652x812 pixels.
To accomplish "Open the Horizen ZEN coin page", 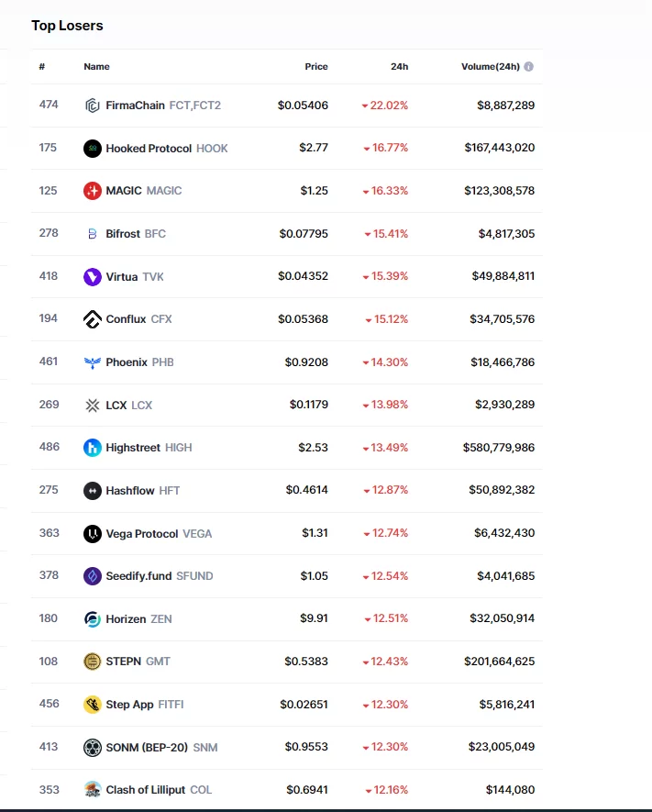I will coord(138,619).
